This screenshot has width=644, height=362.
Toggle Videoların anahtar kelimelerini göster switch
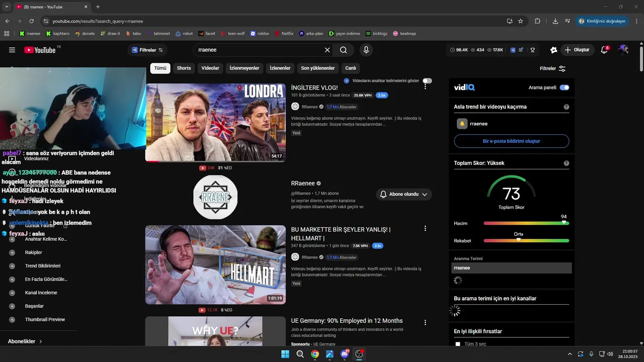click(427, 81)
